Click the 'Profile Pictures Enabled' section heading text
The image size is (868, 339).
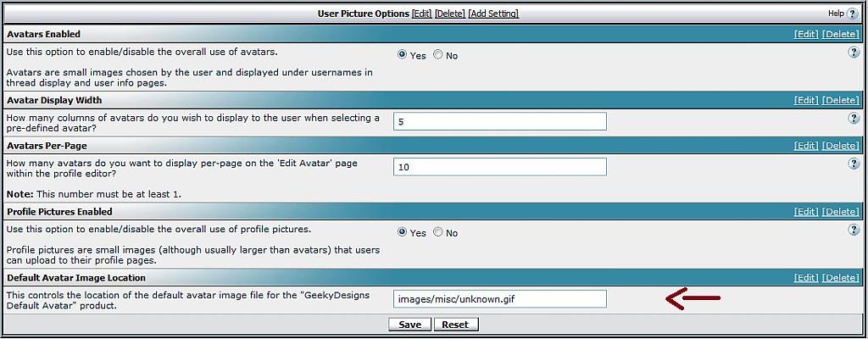[59, 212]
